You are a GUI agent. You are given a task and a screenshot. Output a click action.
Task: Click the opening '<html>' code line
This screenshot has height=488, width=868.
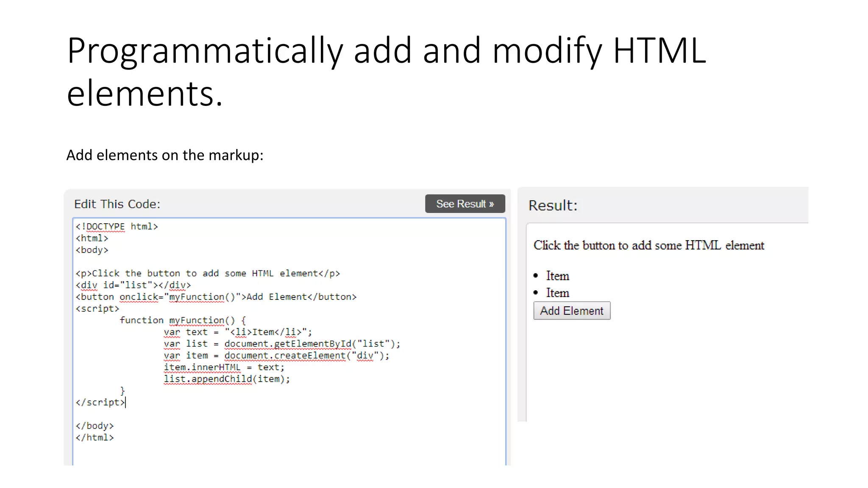click(92, 238)
